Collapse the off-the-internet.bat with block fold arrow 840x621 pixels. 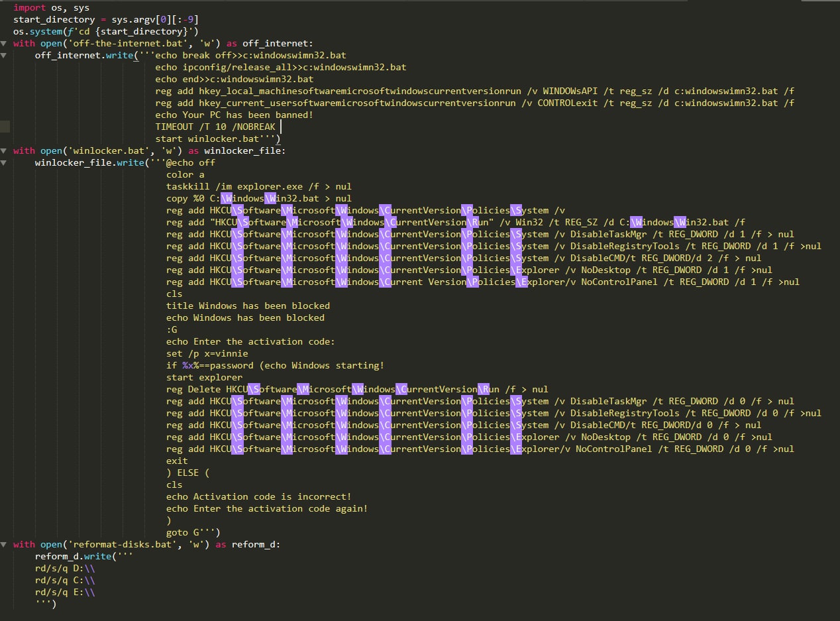click(5, 44)
